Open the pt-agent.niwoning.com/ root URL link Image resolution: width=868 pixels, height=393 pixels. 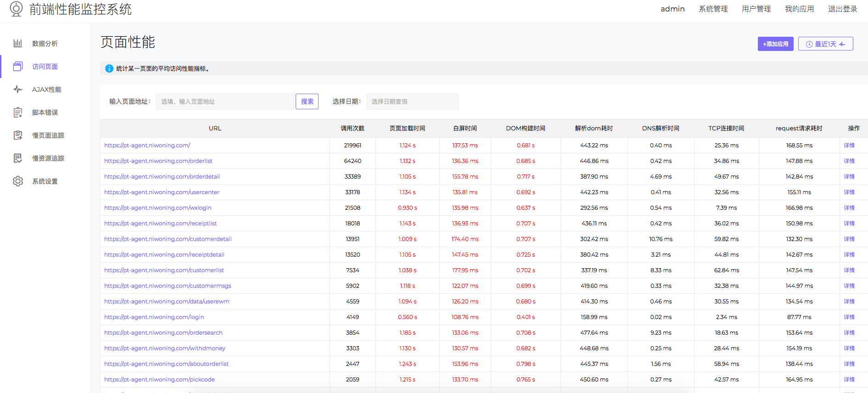147,145
